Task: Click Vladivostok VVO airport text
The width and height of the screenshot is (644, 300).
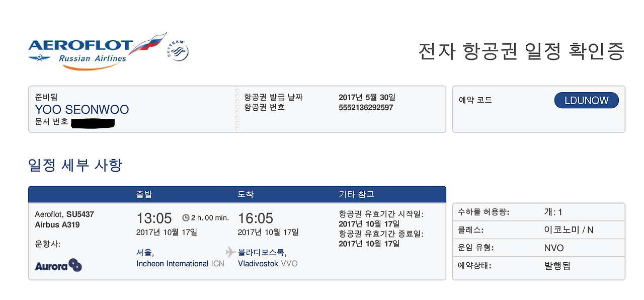Action: (268, 264)
